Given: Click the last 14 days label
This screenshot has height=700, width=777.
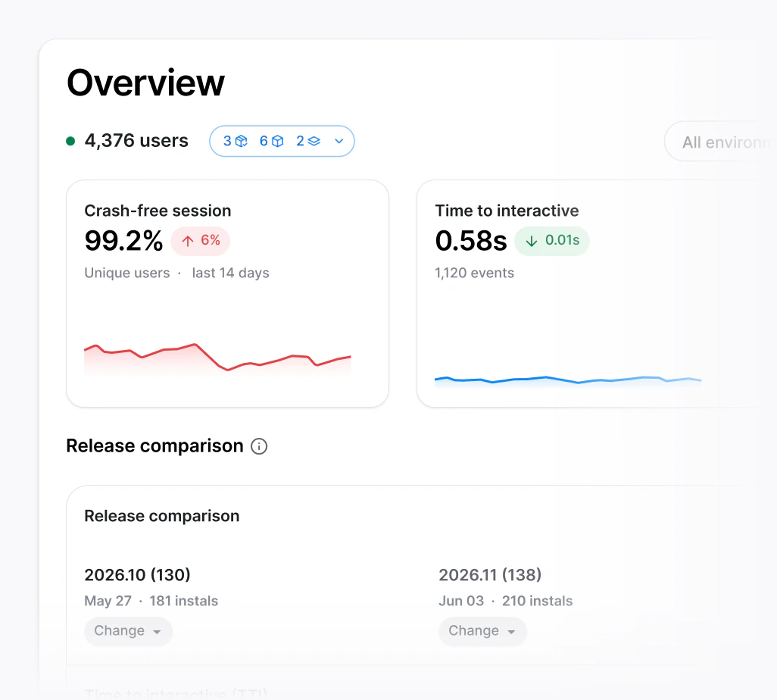Looking at the screenshot, I should [230, 273].
